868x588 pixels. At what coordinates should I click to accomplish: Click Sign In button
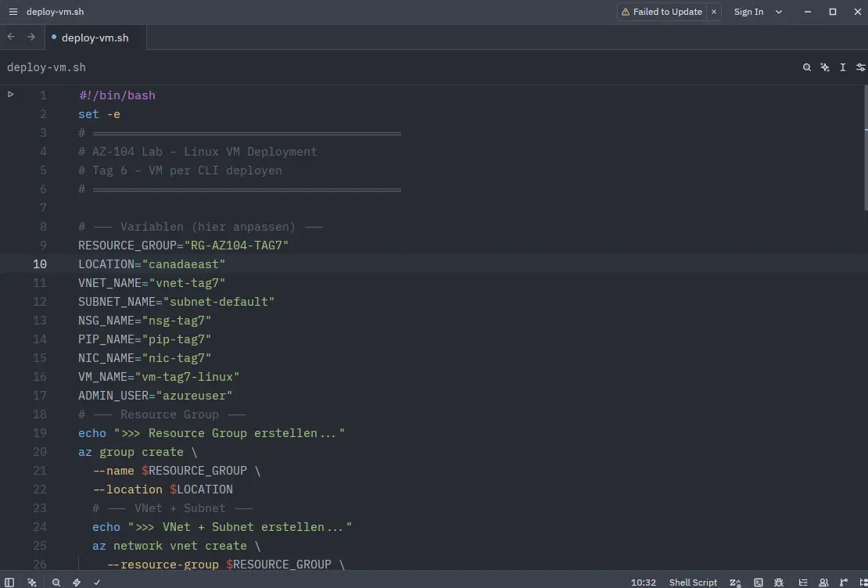748,12
